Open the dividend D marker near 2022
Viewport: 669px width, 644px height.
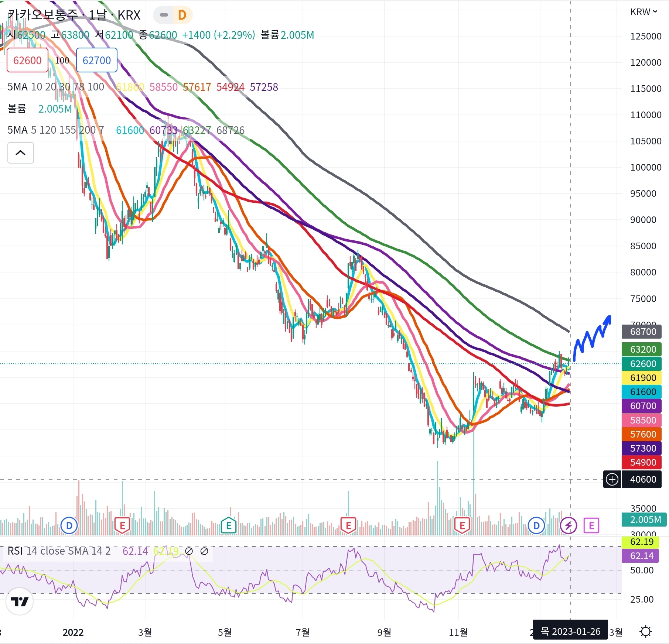(69, 525)
